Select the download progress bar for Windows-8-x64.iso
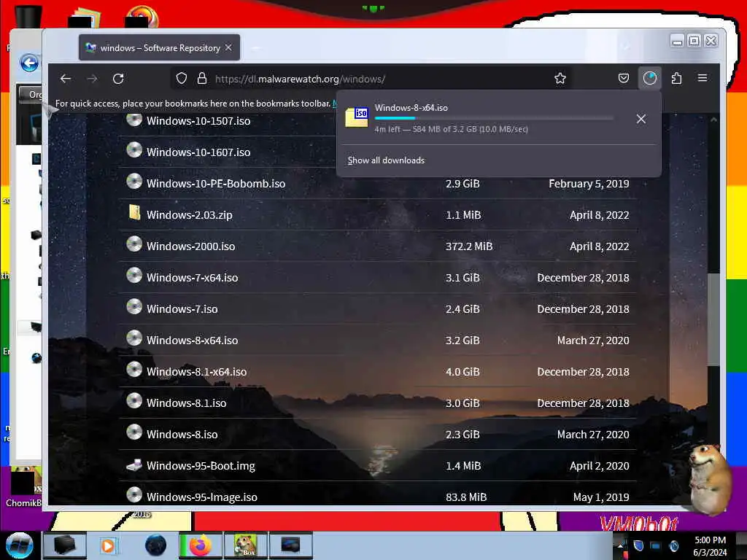Screen dimensions: 747x560 pyautogui.click(x=494, y=118)
